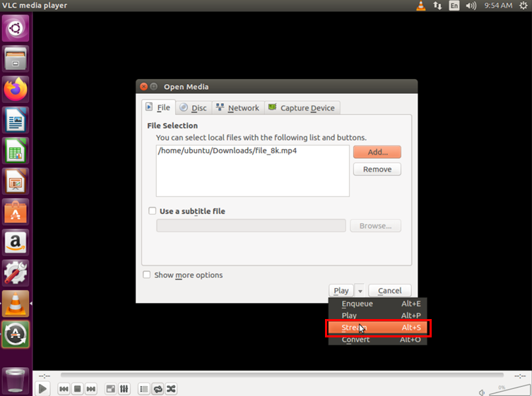Choose Play Alt+P in the dropdown menu
Image resolution: width=532 pixels, height=396 pixels.
[377, 316]
